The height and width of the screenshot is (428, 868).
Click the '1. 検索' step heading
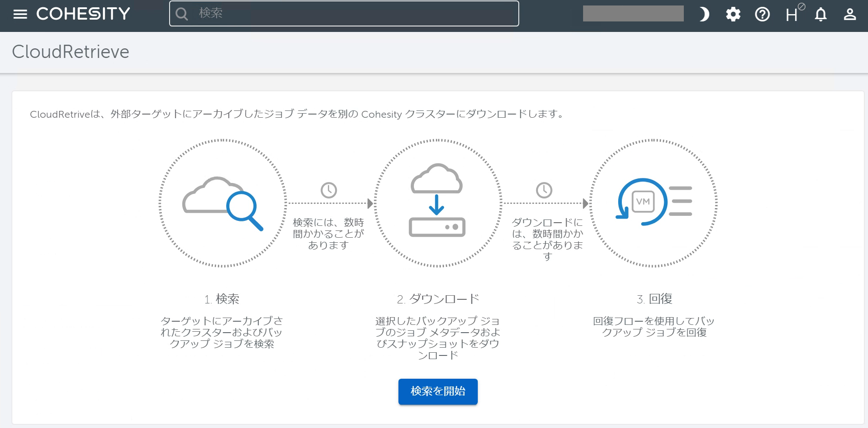(222, 299)
